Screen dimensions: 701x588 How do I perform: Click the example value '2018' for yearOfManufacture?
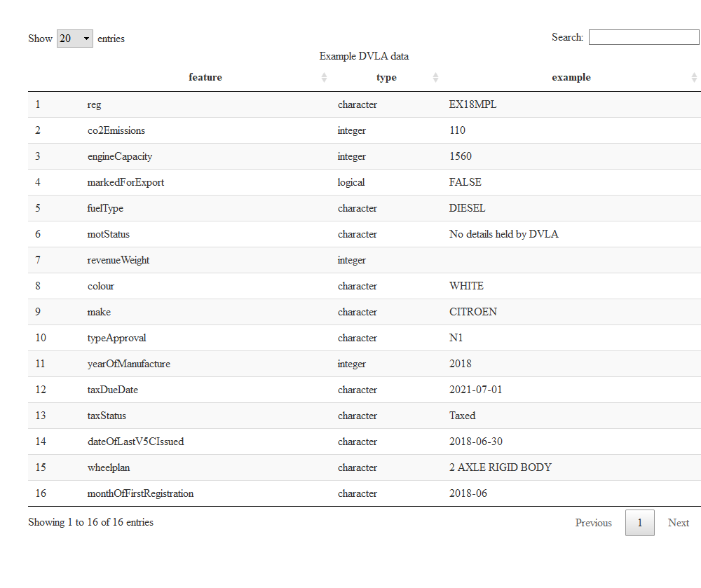click(x=461, y=364)
